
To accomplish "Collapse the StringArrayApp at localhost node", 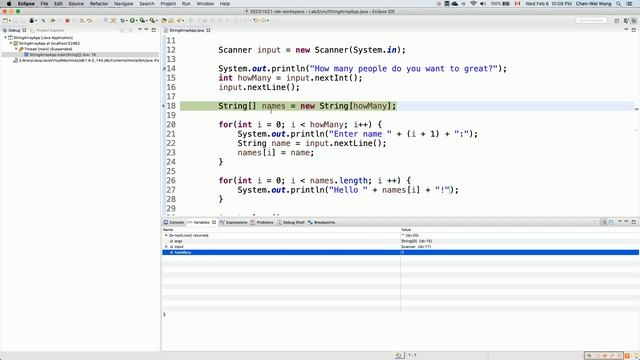I will click(x=11, y=43).
